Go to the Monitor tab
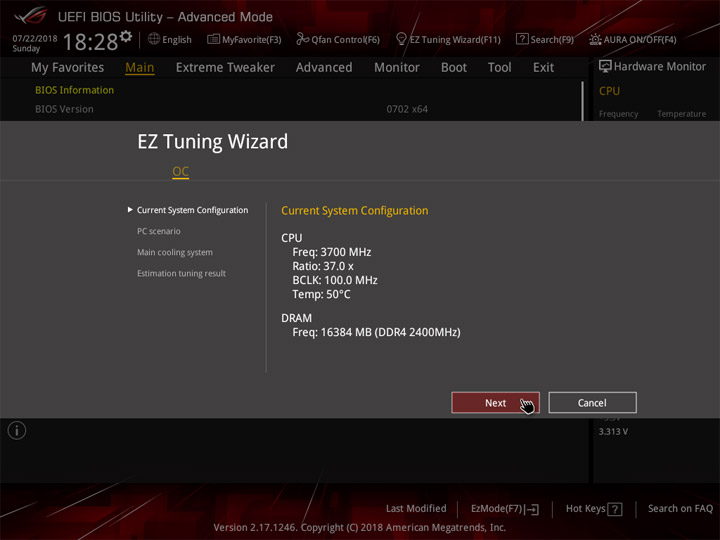720x540 pixels. [x=397, y=68]
